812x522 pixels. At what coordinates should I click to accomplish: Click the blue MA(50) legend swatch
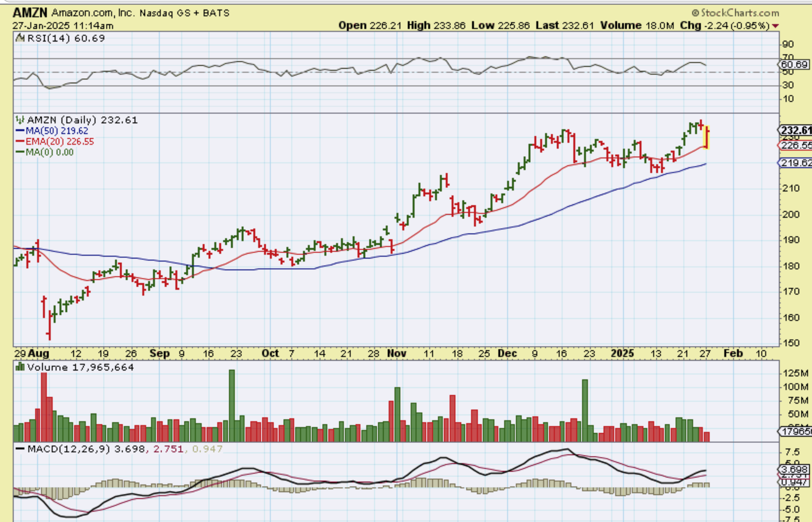click(19, 131)
